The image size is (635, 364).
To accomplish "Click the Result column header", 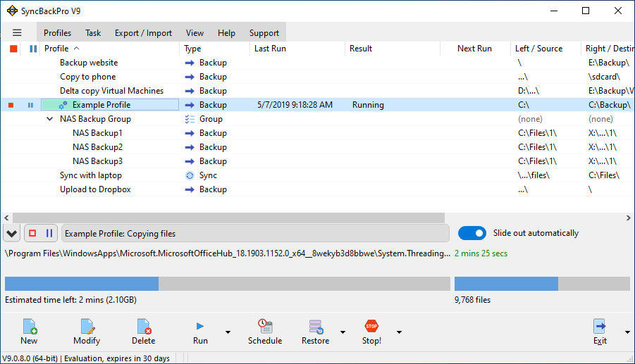I will tap(393, 49).
